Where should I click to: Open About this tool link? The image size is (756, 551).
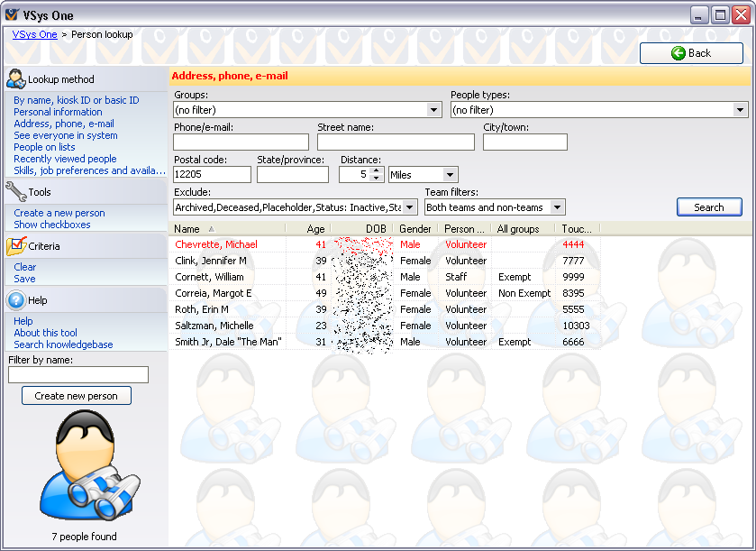coord(45,333)
